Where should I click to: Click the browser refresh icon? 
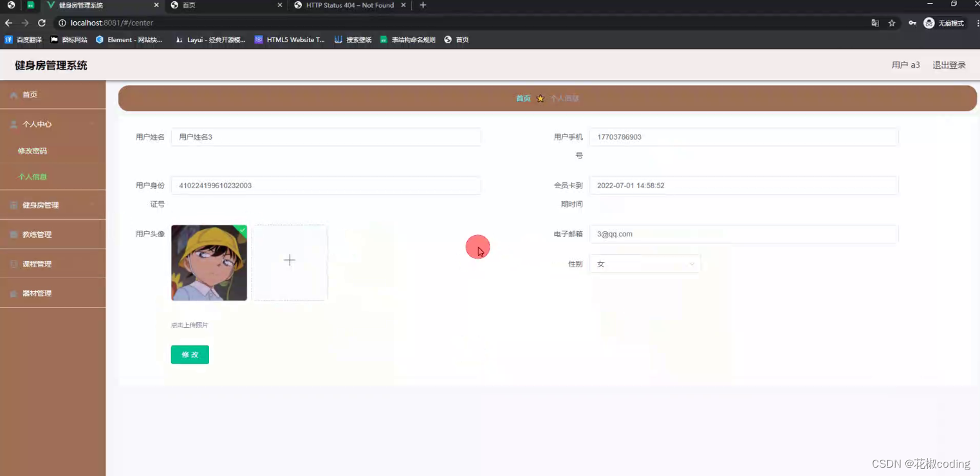tap(42, 22)
